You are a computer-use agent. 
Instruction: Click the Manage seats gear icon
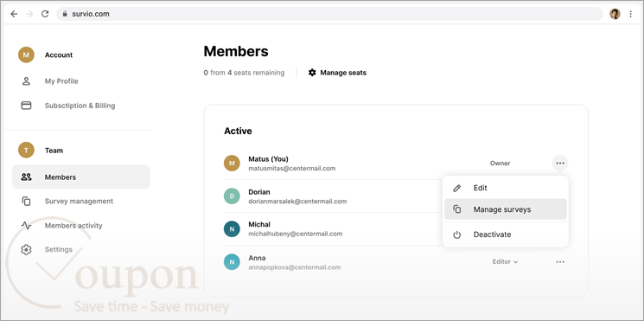point(312,73)
